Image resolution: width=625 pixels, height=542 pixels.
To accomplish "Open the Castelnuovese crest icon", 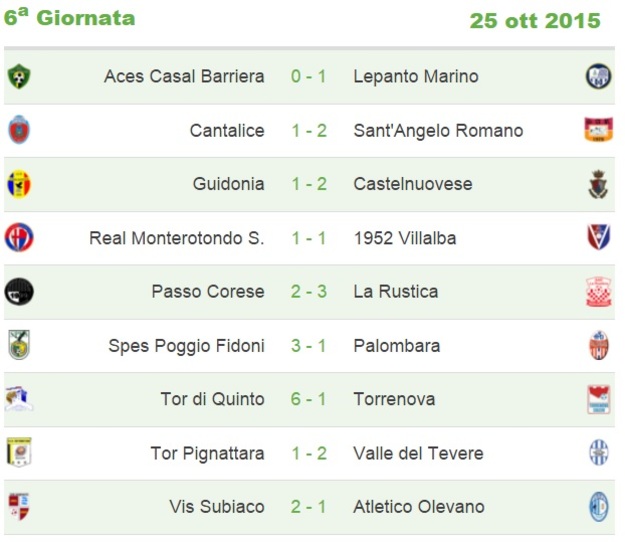I will coord(598,184).
